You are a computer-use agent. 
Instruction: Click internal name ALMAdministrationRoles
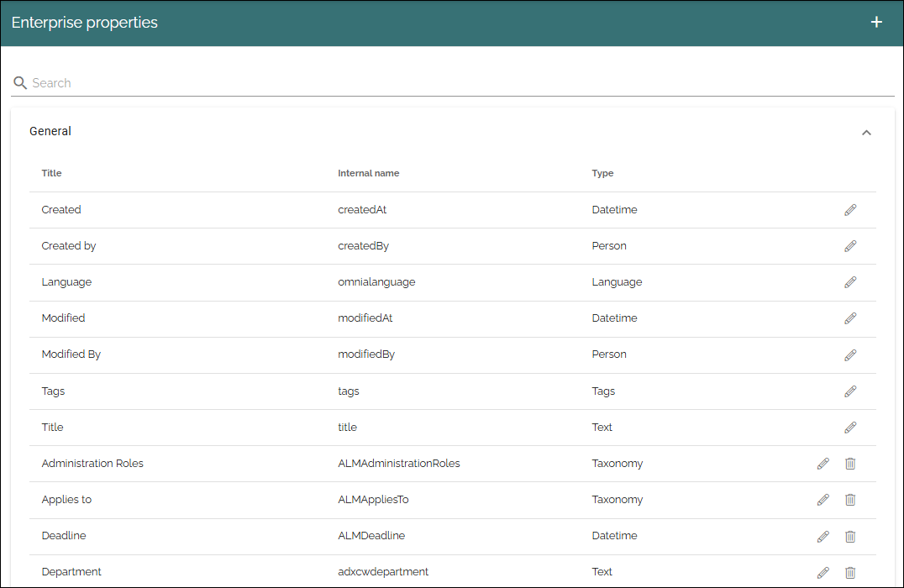pyautogui.click(x=399, y=464)
